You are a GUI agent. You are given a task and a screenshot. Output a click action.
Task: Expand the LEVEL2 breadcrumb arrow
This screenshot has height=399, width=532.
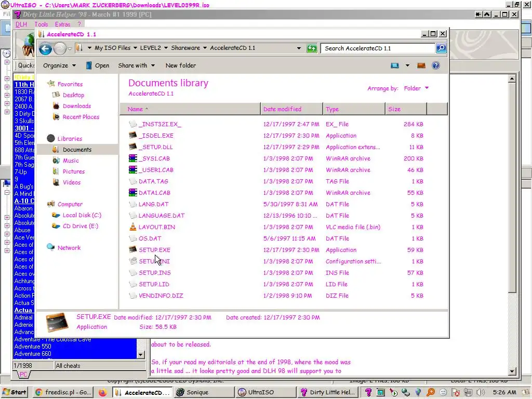point(166,48)
